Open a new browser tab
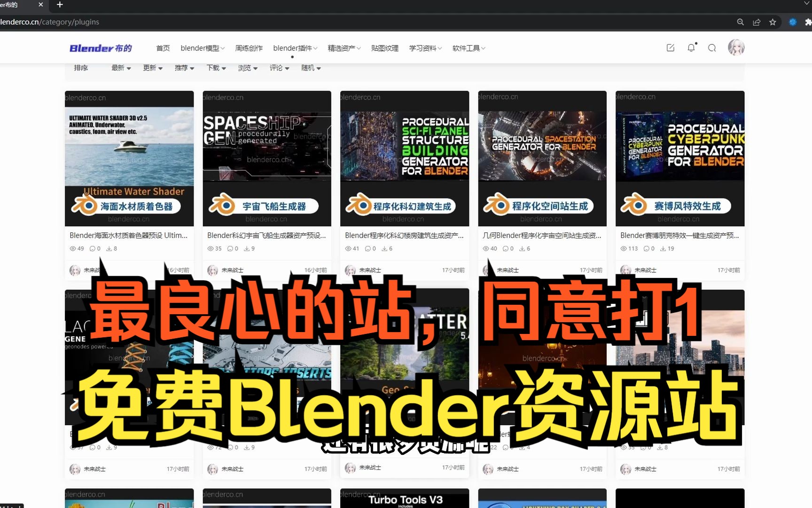Image resolution: width=812 pixels, height=508 pixels. [60, 5]
